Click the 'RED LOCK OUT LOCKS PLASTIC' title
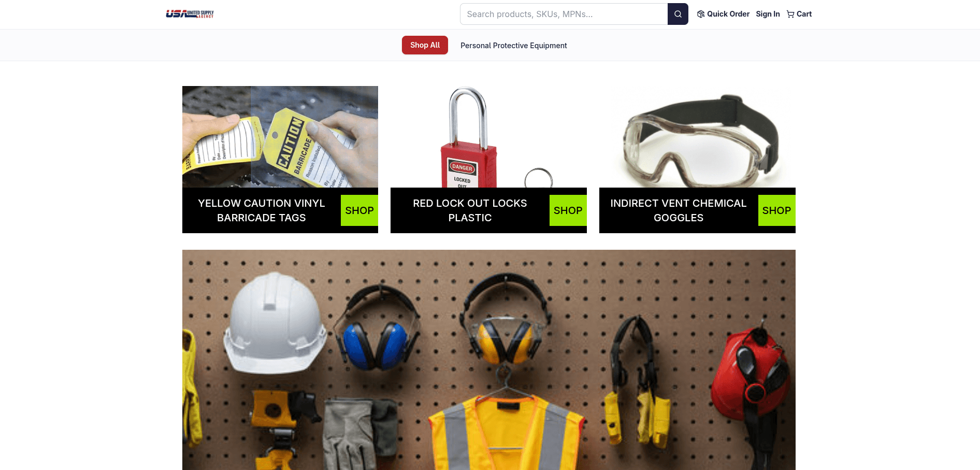The image size is (980, 470). coord(470,210)
